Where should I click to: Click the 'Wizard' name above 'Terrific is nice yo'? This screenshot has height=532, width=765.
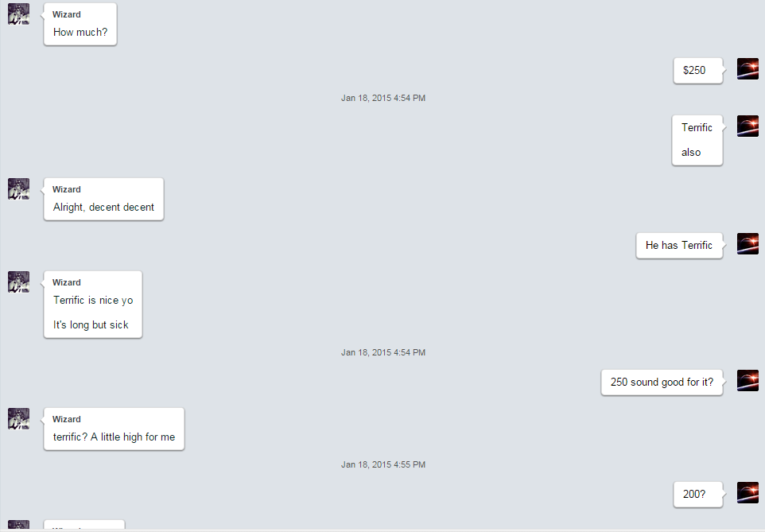(66, 282)
